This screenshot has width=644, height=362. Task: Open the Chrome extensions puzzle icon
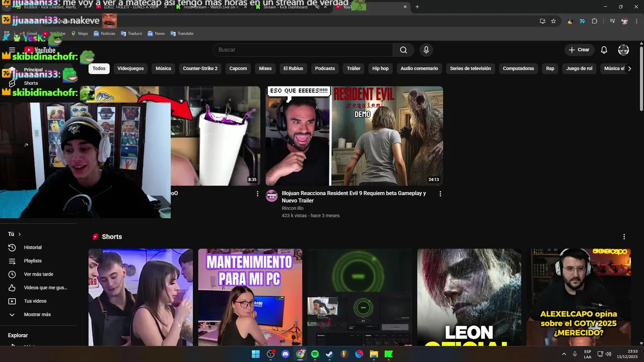pos(595,21)
